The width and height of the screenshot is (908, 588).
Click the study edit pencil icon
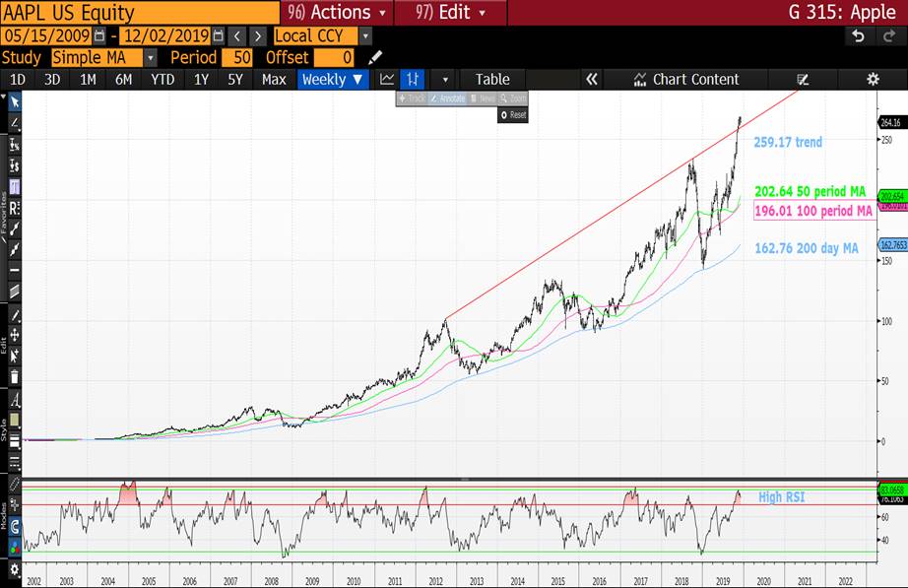[375, 58]
